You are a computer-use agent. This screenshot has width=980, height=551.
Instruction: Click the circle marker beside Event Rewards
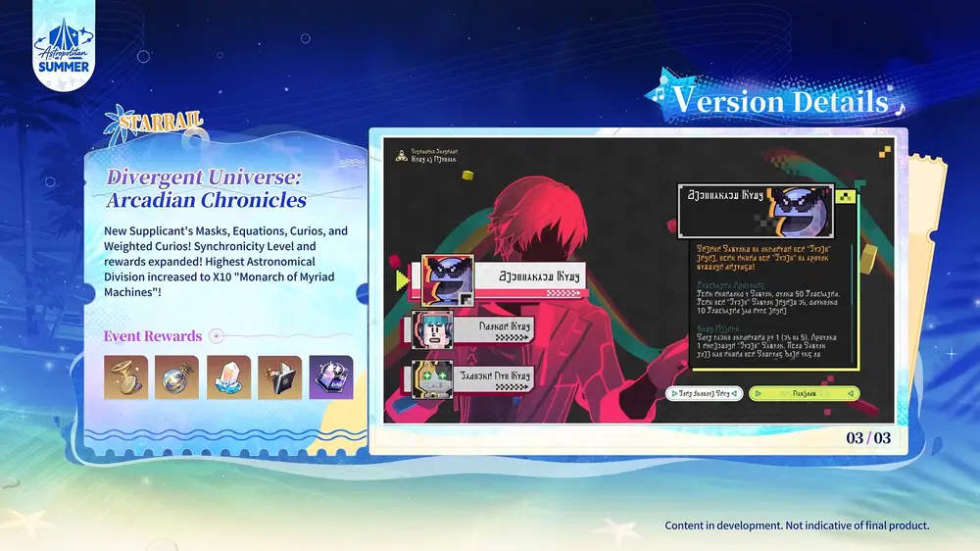tap(217, 336)
